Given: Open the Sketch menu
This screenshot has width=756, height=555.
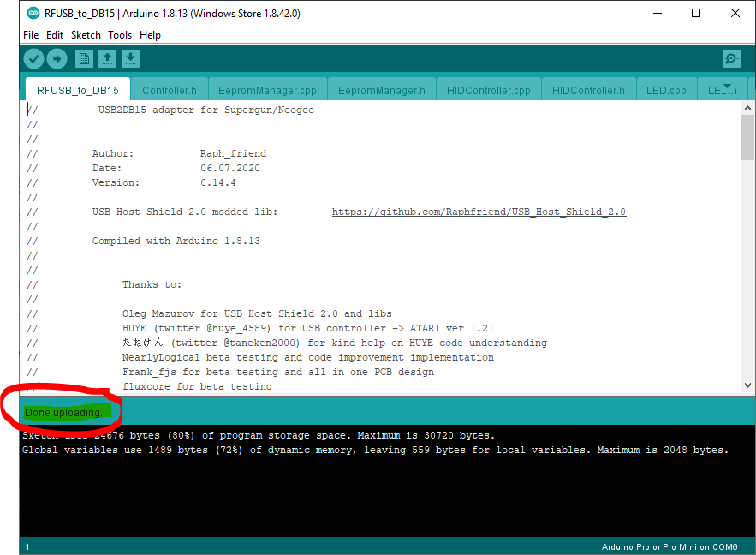Looking at the screenshot, I should [86, 35].
